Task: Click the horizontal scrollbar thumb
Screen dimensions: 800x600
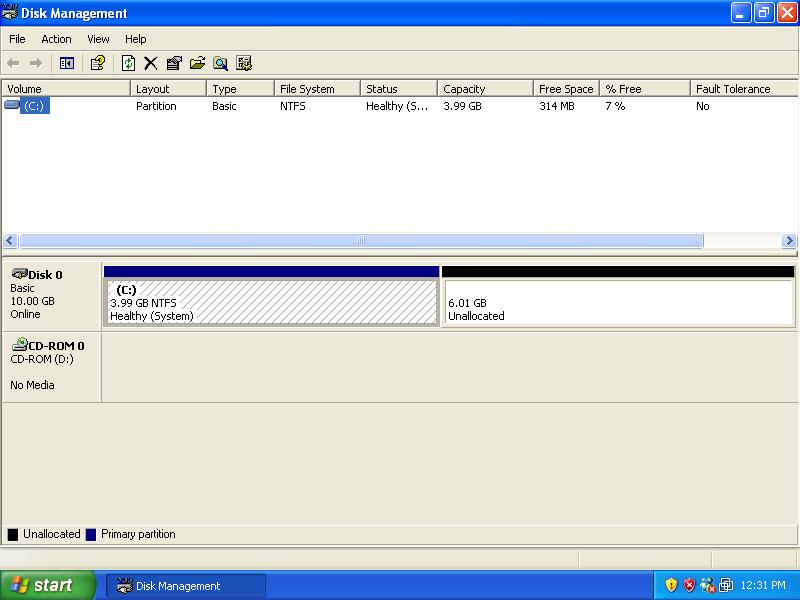Action: pos(361,240)
